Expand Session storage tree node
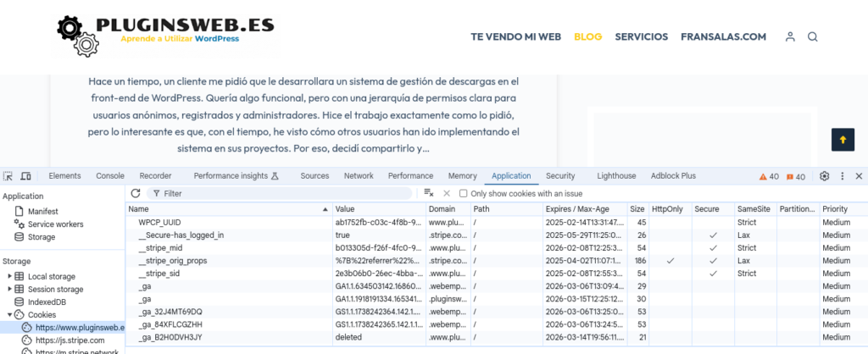Image resolution: width=868 pixels, height=354 pixels. [9, 290]
